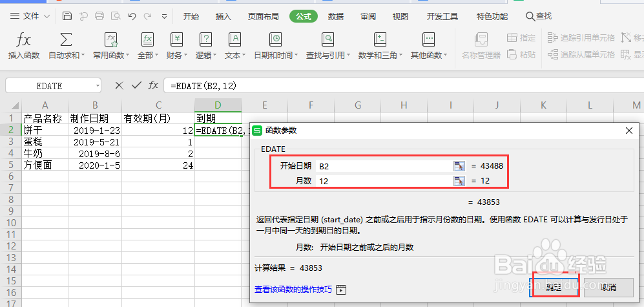Select the 公式 tab
Image resolution: width=644 pixels, height=307 pixels.
coord(304,16)
